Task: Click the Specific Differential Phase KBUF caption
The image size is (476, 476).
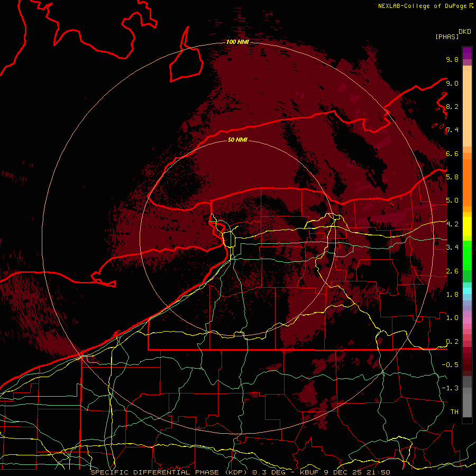Action: click(x=240, y=472)
